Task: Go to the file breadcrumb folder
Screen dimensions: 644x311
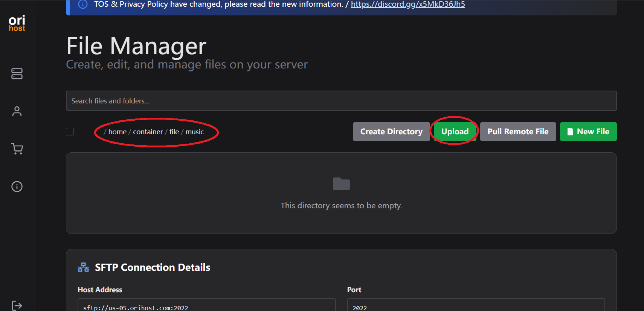Action: (174, 132)
